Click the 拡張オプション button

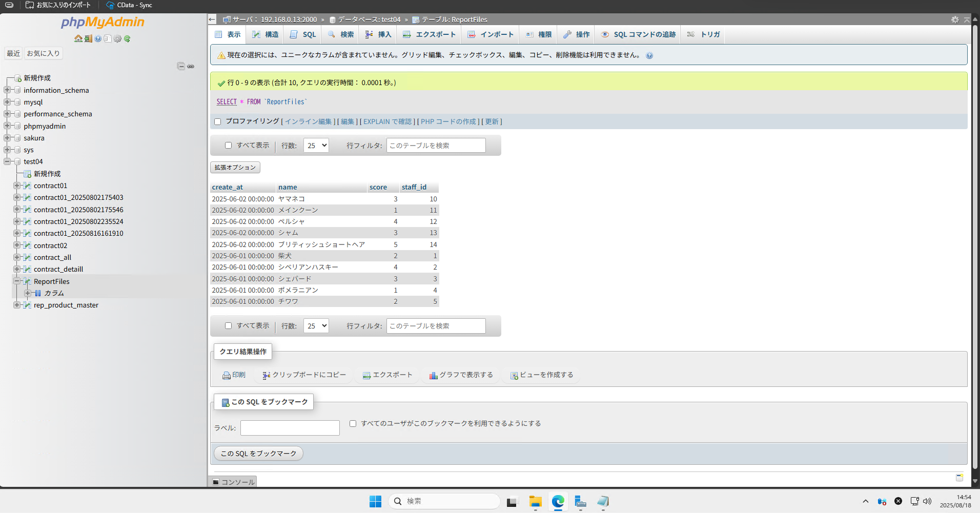click(x=235, y=168)
